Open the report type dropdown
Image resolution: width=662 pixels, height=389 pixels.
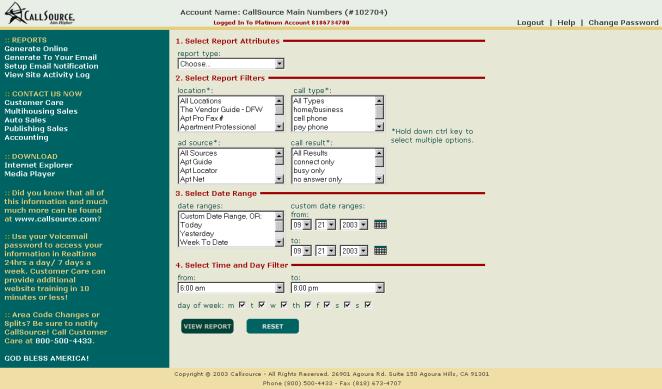[231, 64]
